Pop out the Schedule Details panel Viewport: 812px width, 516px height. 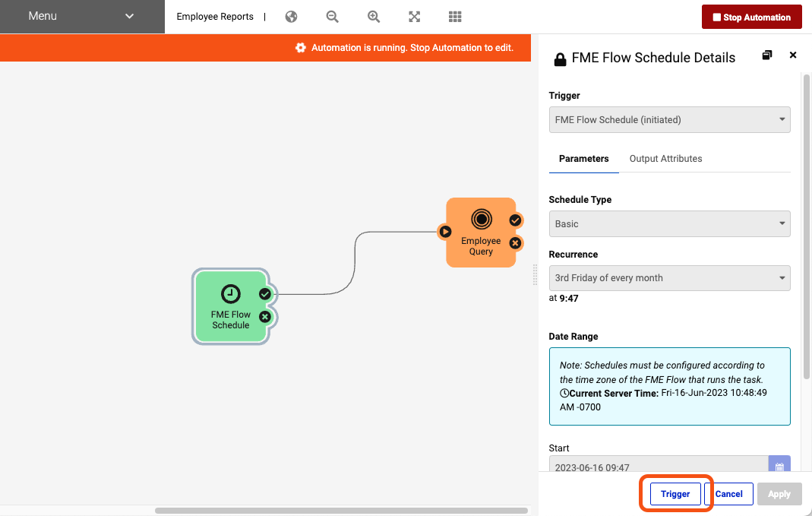click(x=767, y=55)
